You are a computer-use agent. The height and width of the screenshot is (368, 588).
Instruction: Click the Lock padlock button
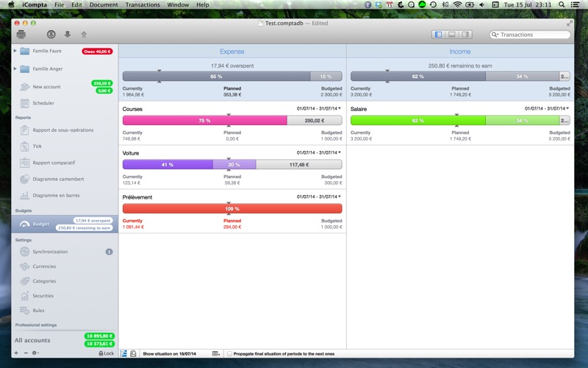coord(106,353)
